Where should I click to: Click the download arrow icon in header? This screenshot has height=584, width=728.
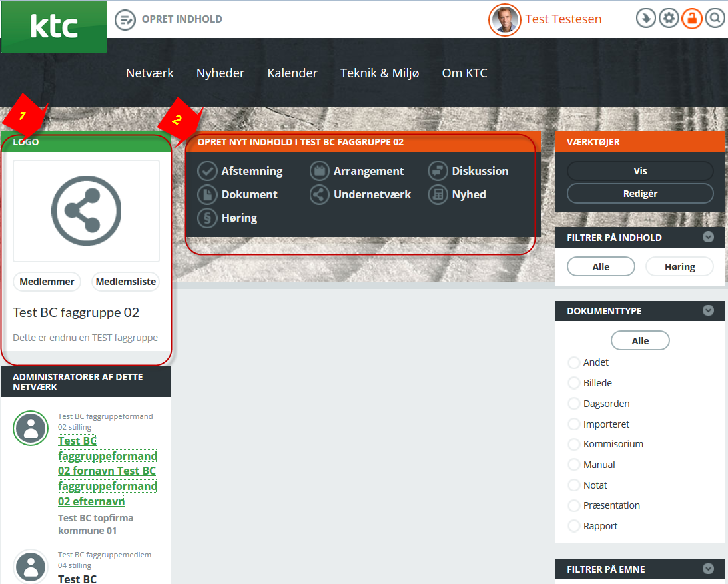[x=646, y=19]
